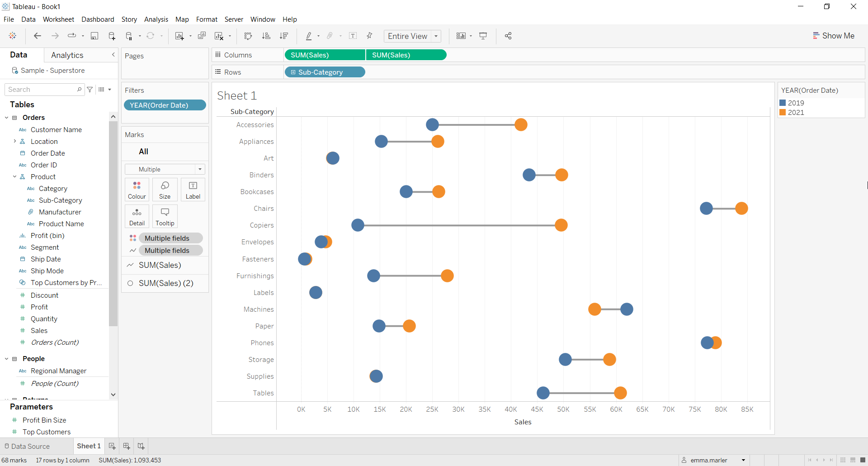Toggle the Show Me panel

[834, 36]
